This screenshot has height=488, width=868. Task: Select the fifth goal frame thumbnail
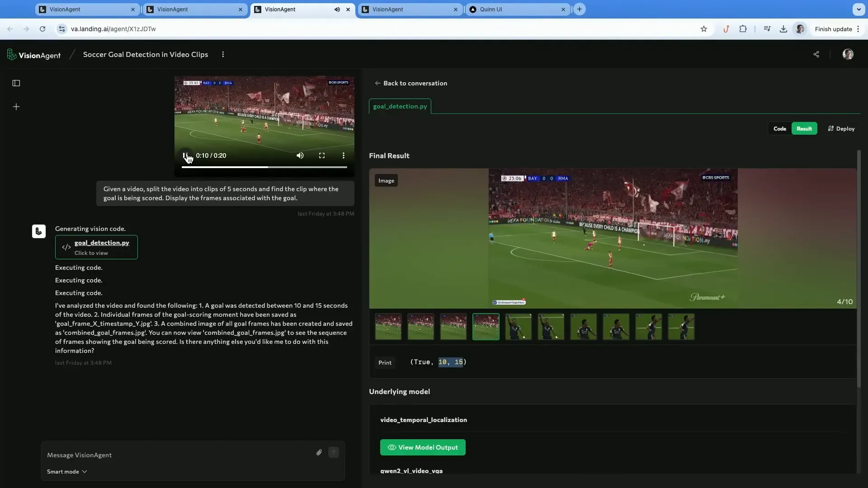(519, 327)
